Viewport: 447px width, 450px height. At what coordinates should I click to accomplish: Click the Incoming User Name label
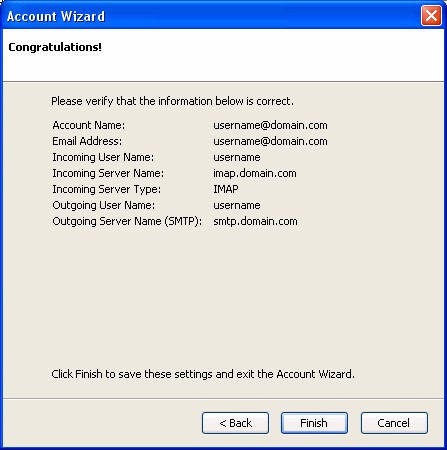103,157
